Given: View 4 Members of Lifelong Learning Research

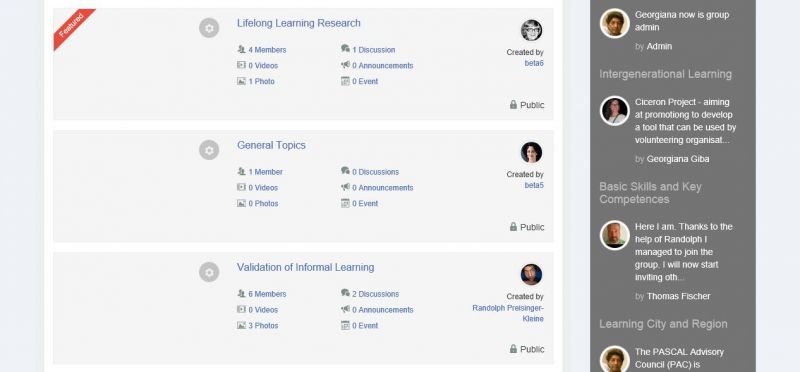Looking at the screenshot, I should coord(267,50).
